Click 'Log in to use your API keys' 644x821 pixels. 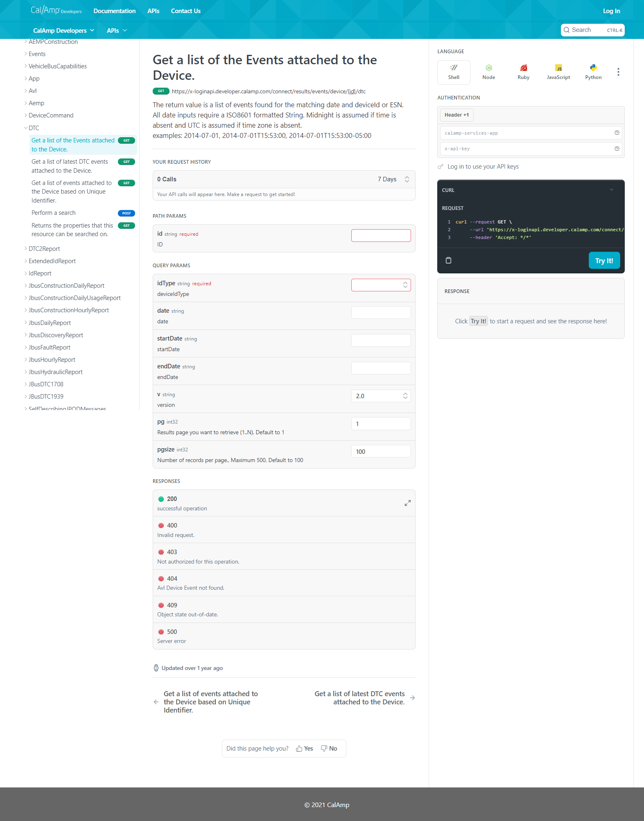[x=483, y=167]
